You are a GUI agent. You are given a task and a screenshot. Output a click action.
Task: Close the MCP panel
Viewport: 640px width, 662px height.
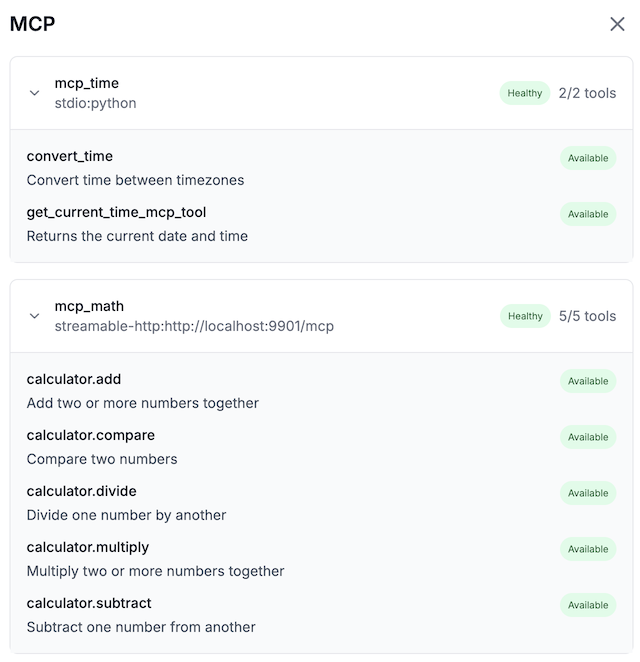tap(617, 24)
